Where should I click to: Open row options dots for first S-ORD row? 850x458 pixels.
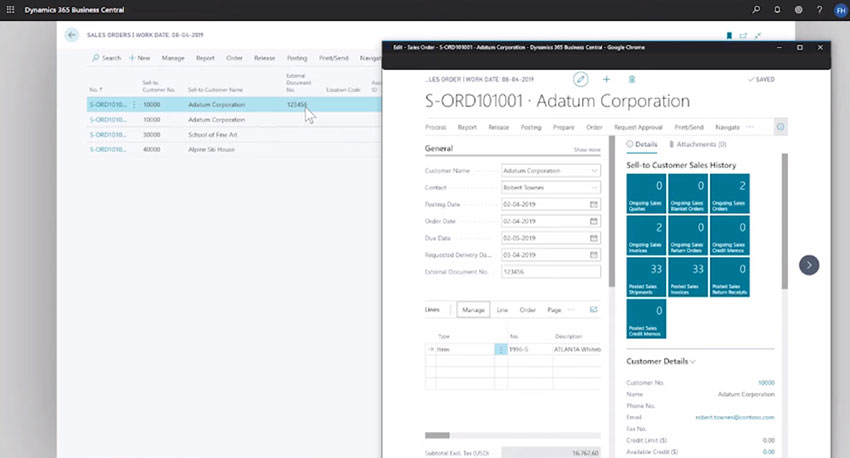pos(134,105)
